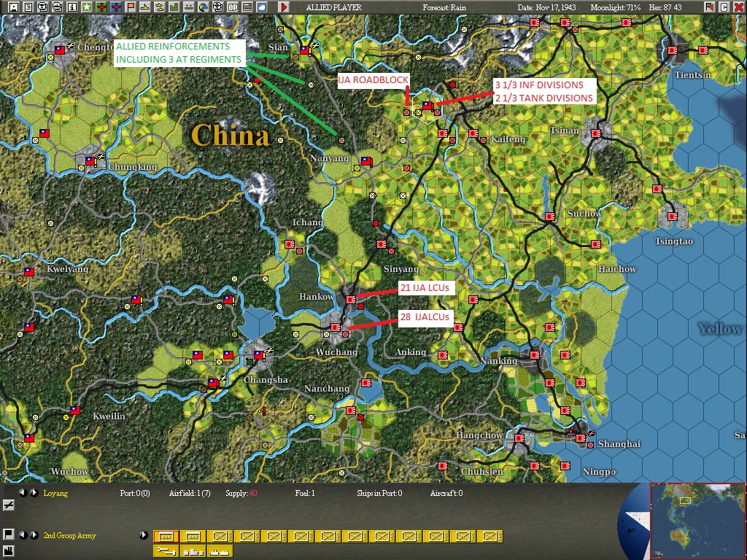Select the Chinese flag at Kweiyang

[29, 272]
